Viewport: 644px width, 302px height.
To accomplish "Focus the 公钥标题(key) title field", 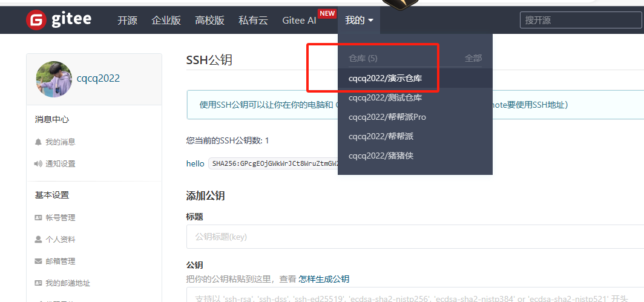I will tap(415, 237).
